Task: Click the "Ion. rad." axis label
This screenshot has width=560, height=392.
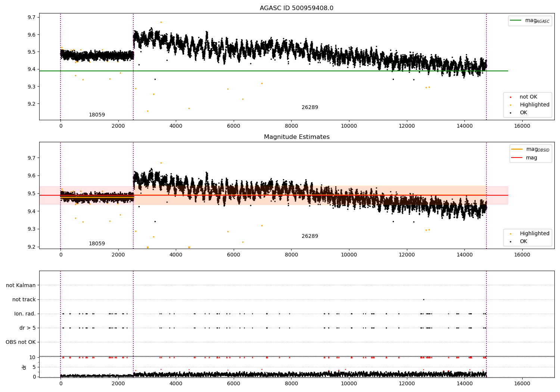Action: tap(25, 314)
